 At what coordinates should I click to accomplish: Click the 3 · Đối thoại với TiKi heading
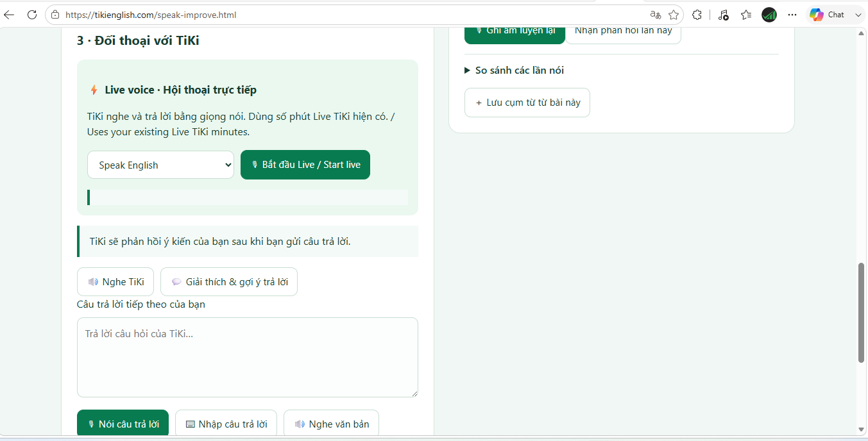pos(138,40)
